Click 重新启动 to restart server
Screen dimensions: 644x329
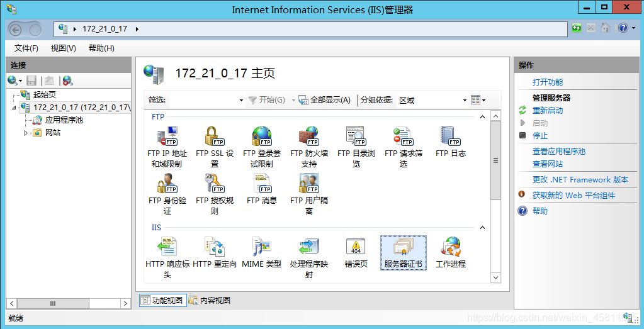pyautogui.click(x=548, y=110)
